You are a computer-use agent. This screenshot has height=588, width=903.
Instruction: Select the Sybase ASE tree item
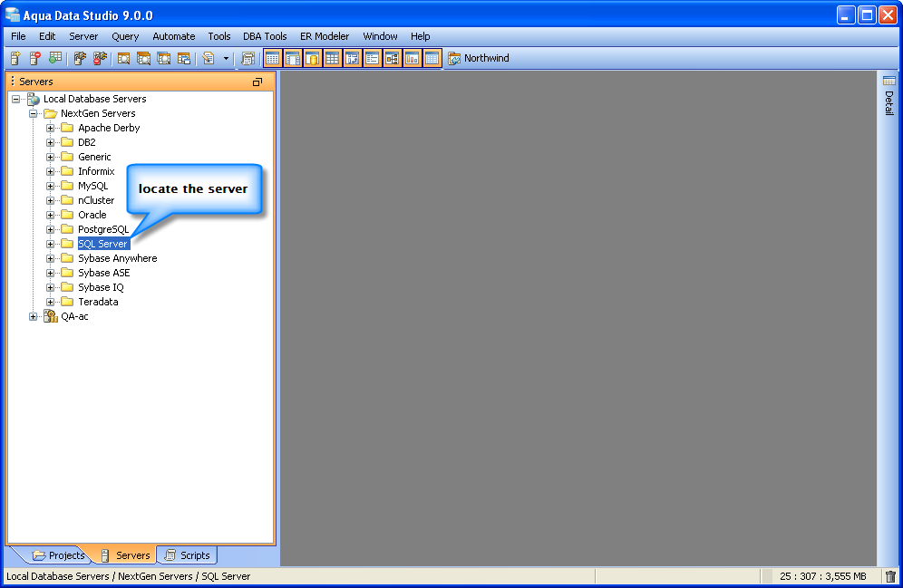pos(104,273)
